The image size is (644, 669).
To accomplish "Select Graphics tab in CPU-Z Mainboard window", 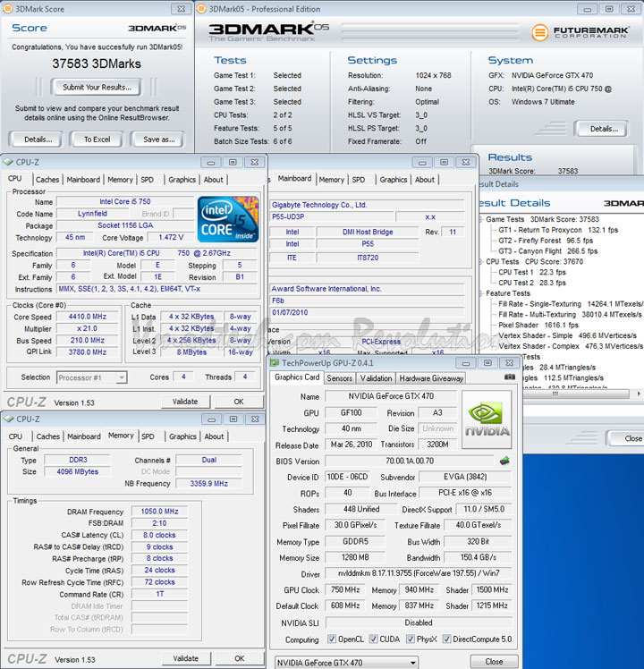I will [394, 180].
